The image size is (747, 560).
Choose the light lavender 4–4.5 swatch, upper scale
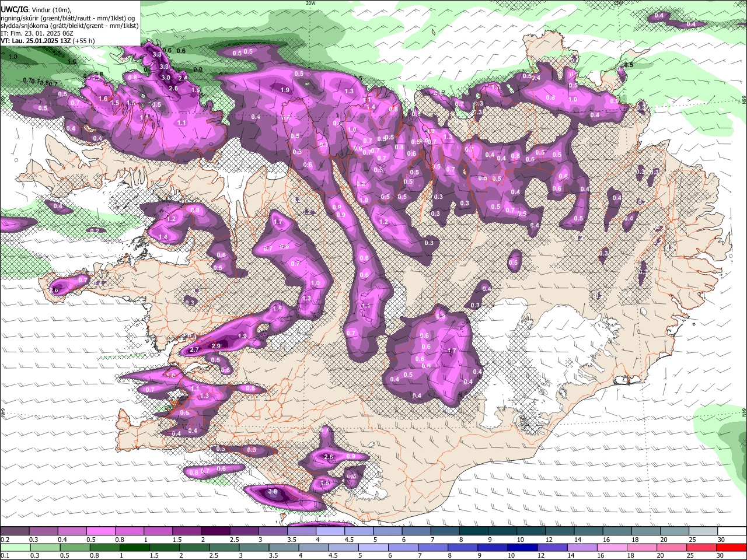(x=330, y=531)
